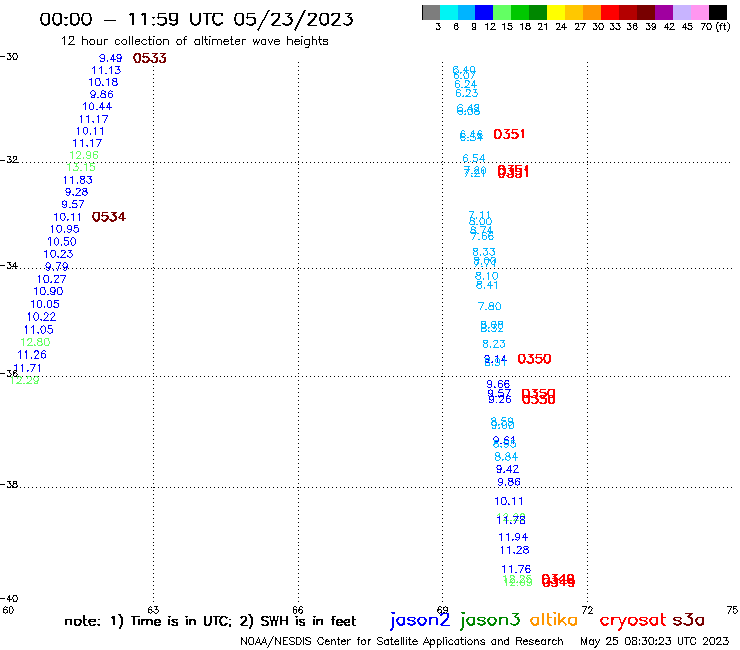The height and width of the screenshot is (650, 740).
Task: Click the wave height value 6.54
Action: (474, 158)
